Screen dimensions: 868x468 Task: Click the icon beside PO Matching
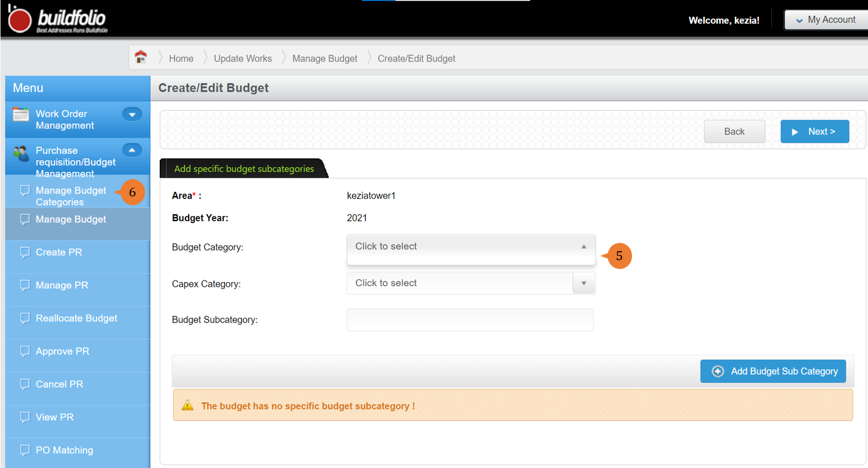[25, 450]
